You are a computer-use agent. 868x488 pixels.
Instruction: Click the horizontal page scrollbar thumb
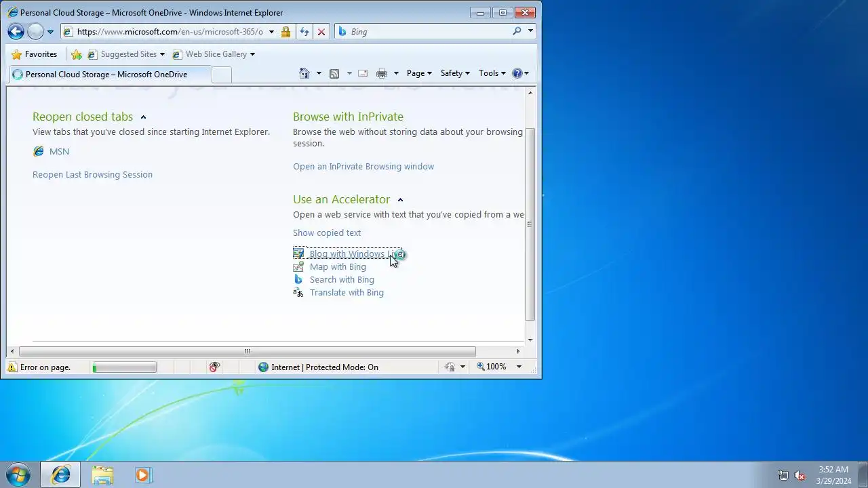[x=248, y=351]
